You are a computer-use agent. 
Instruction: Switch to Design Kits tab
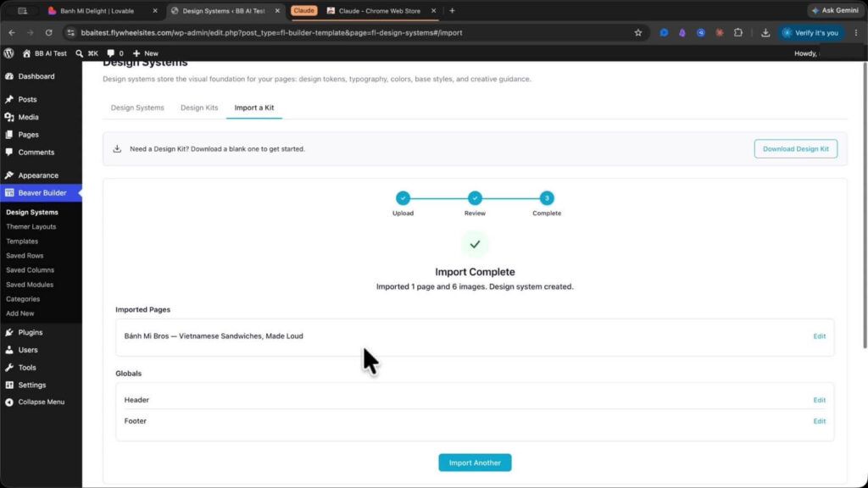click(x=199, y=108)
